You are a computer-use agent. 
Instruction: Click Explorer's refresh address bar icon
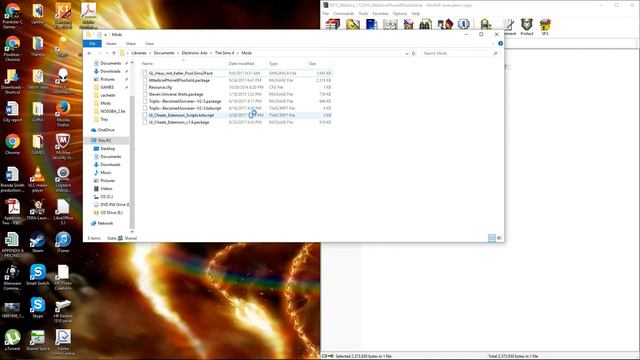(413, 53)
